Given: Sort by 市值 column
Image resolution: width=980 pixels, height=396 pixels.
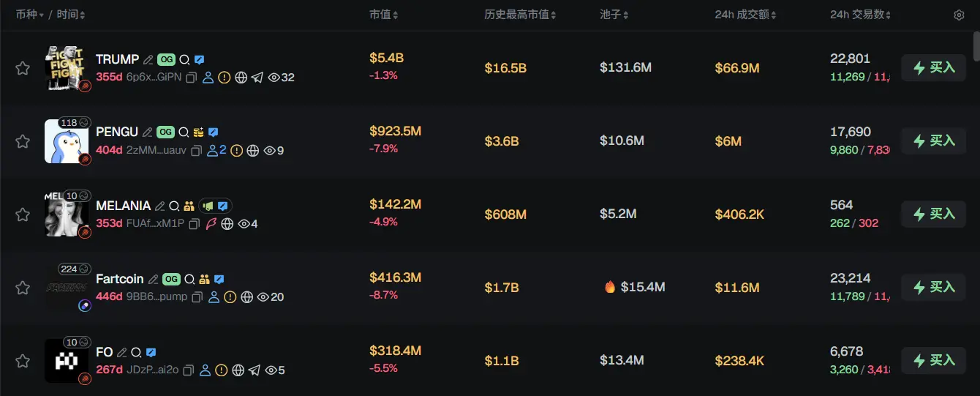Looking at the screenshot, I should pos(384,15).
